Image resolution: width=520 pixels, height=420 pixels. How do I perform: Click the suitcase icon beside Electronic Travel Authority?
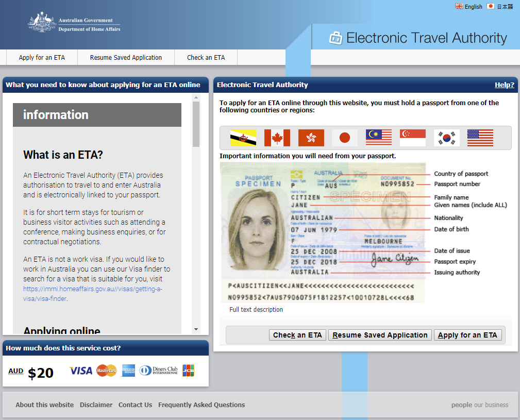[x=336, y=38]
